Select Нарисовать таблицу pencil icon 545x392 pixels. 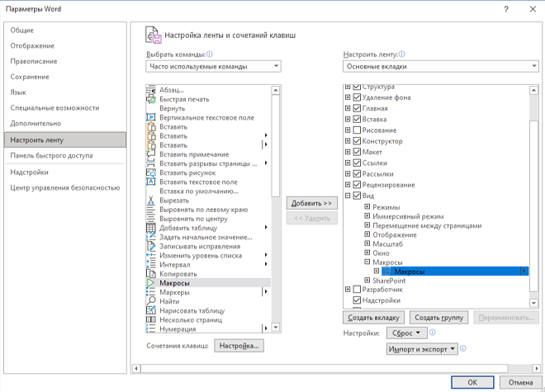151,310
